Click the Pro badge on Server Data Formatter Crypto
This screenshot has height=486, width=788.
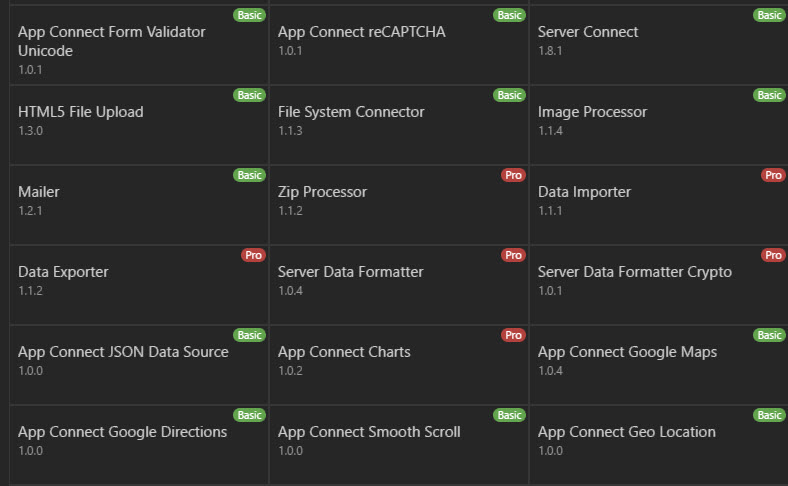point(773,255)
